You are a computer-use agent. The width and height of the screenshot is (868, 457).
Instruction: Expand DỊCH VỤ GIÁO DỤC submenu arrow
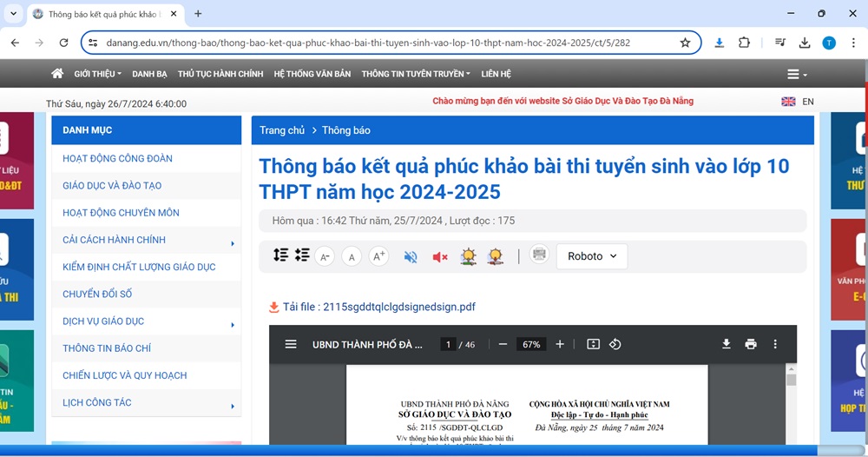click(x=233, y=325)
